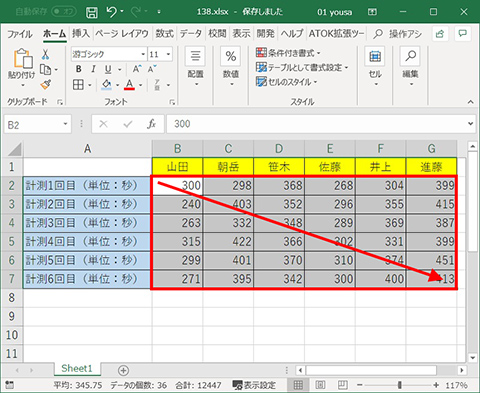Open the 開発 tab

265,33
